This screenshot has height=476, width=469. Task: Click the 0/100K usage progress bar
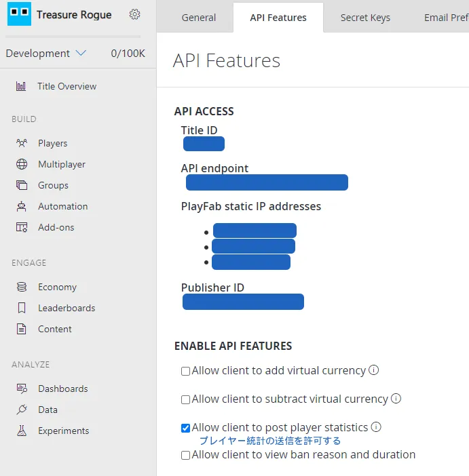[x=73, y=37]
